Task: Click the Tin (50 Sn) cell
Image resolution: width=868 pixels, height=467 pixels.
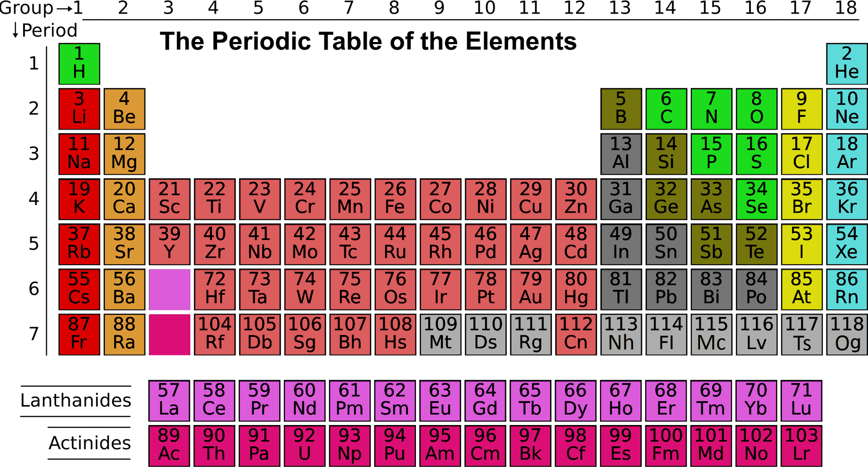Action: [666, 244]
